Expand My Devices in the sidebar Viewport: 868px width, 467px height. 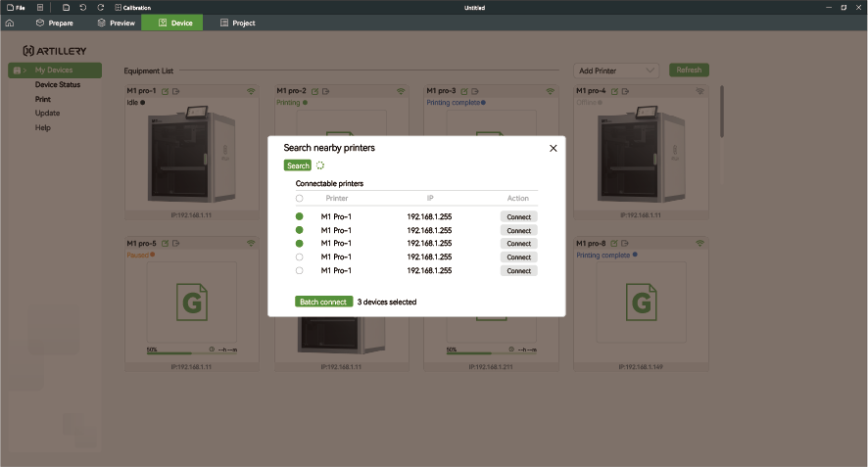click(x=55, y=70)
